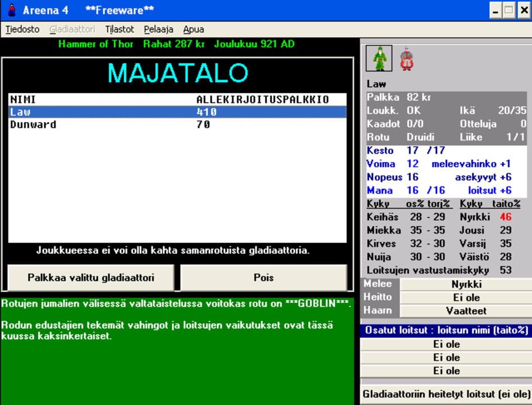Viewport: 532px width, 405px height.
Task: Click the Haarn Vaatteet button
Action: coord(466,311)
